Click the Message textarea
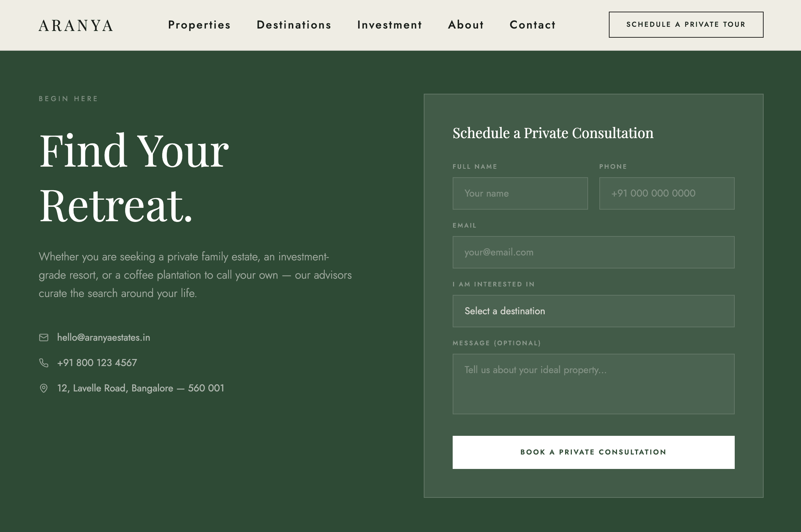Screen dimensions: 801x532 [x=594, y=384]
